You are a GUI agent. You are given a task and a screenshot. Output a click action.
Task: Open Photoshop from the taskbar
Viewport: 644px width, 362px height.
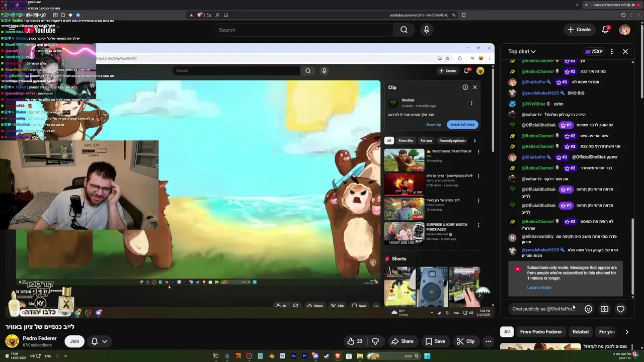click(x=282, y=356)
